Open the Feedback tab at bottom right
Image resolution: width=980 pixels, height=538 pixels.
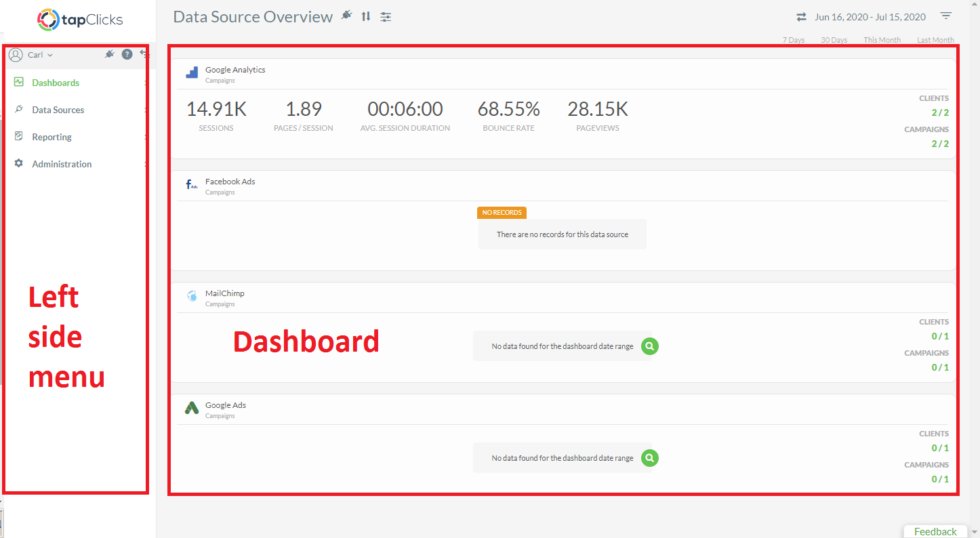pyautogui.click(x=935, y=531)
